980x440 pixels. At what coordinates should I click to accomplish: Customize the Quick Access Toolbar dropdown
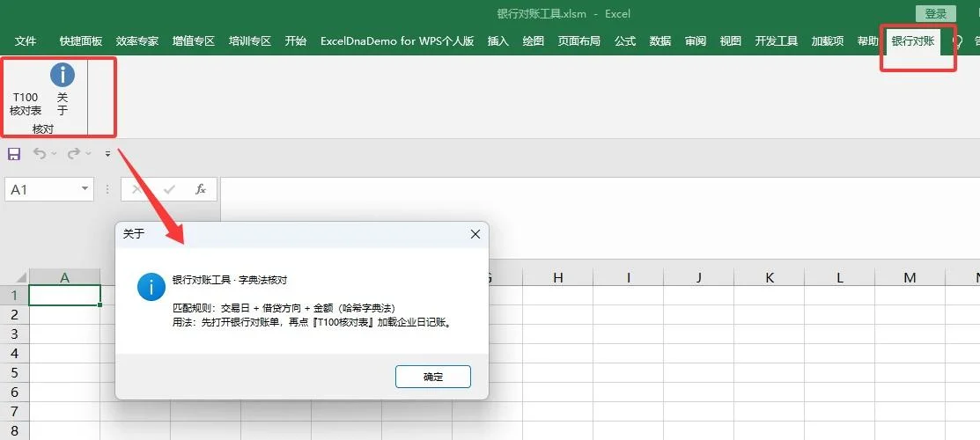[x=107, y=154]
